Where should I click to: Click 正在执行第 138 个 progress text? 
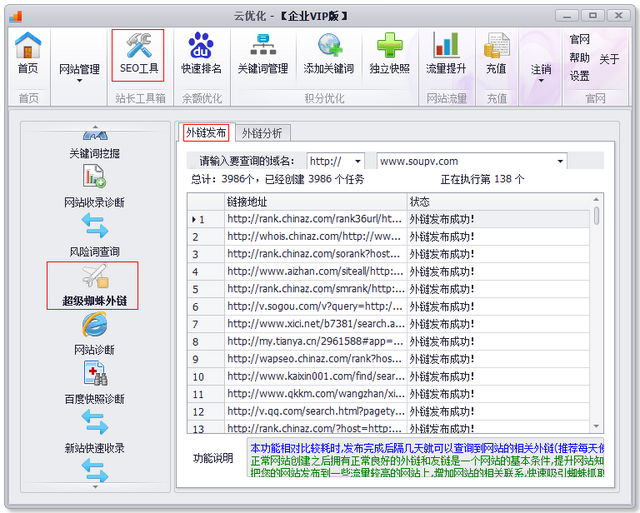482,179
